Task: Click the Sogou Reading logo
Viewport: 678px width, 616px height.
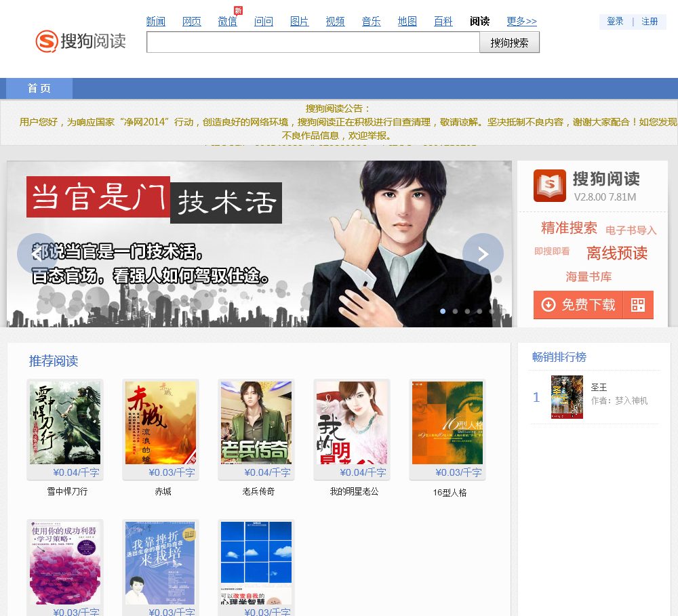Action: [x=81, y=41]
